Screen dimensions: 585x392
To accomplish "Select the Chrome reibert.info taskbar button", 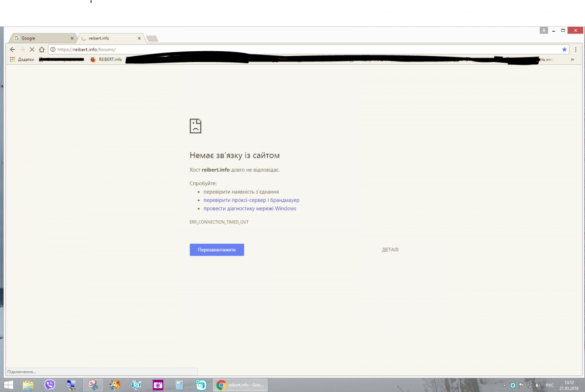I will click(x=240, y=385).
